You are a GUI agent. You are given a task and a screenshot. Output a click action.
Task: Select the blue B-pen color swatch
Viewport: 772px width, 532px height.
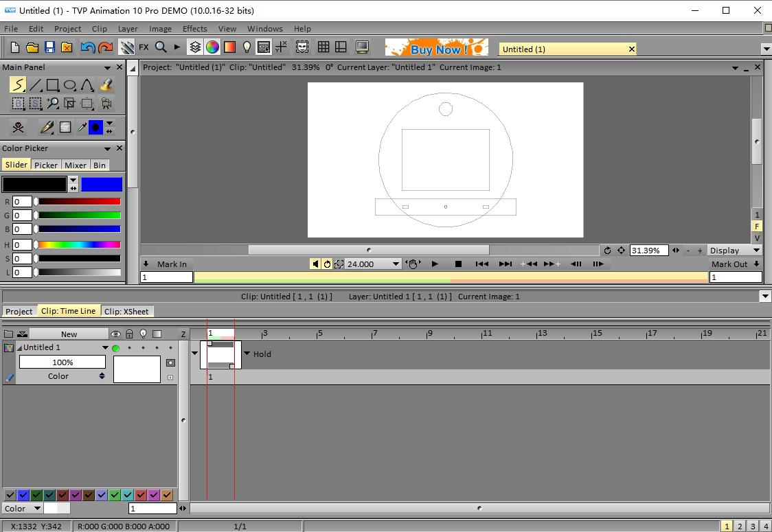[x=102, y=185]
